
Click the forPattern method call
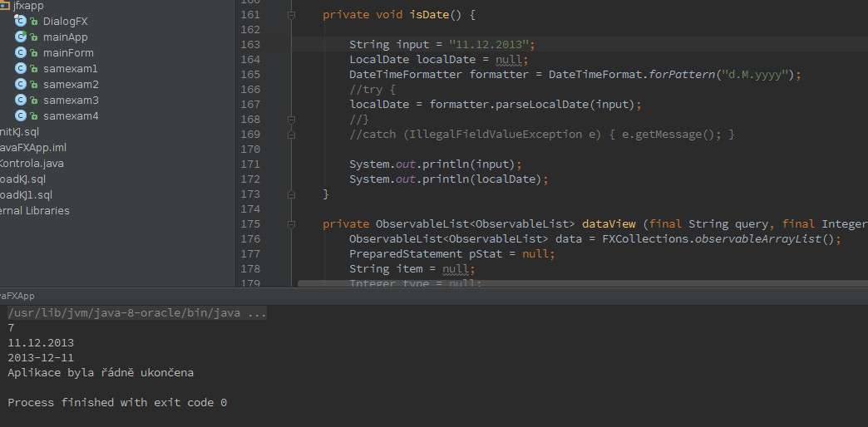(680, 74)
